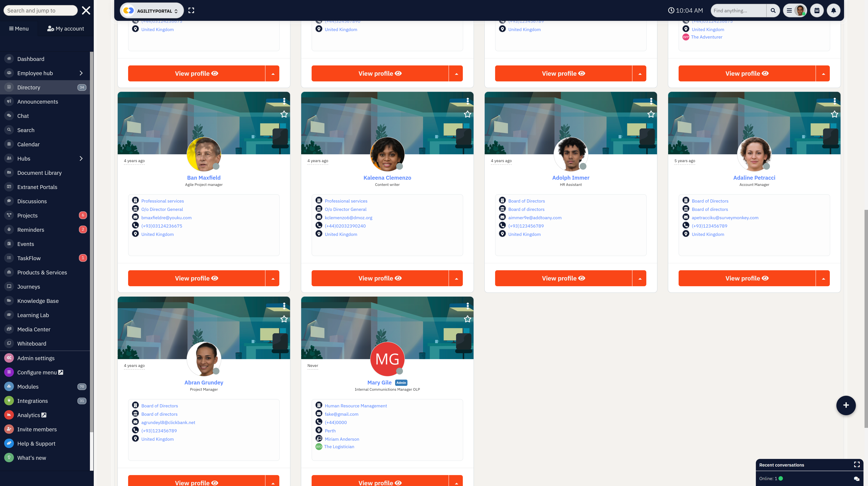This screenshot has height=486, width=868.
Task: Click Kaleena Clemenzo's avatar photo
Action: (387, 154)
